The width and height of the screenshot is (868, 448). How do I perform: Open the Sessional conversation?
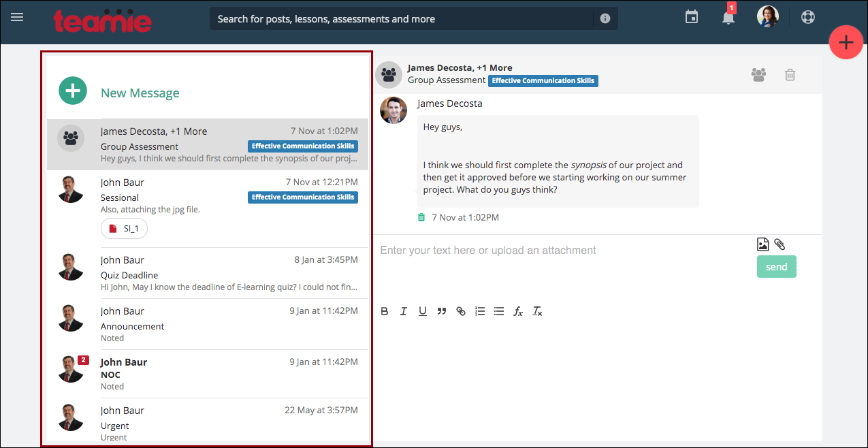208,209
